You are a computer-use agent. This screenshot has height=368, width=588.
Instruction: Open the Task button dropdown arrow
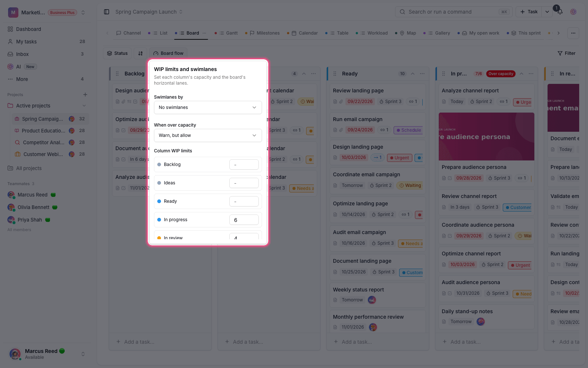pyautogui.click(x=547, y=12)
